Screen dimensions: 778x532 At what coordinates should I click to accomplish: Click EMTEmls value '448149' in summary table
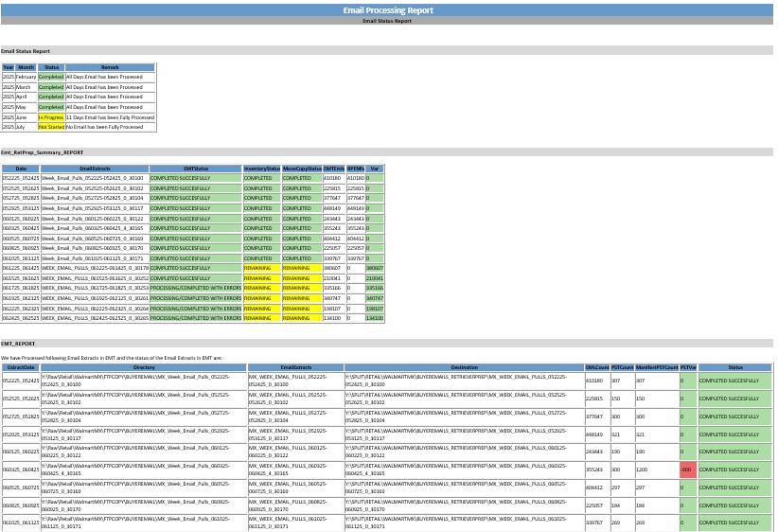[334, 208]
